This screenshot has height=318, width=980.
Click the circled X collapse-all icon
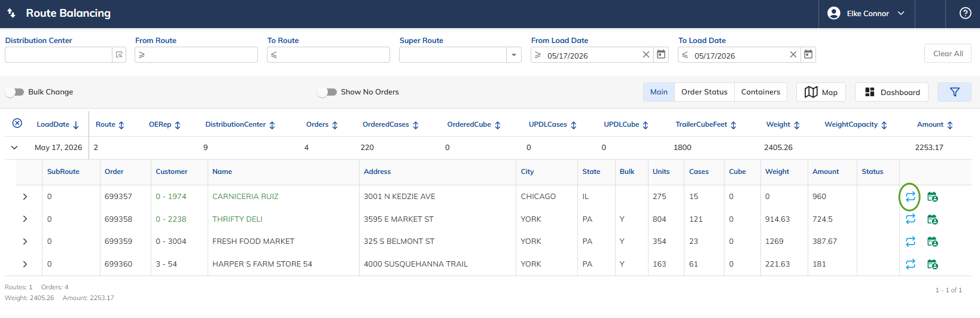[x=17, y=123]
